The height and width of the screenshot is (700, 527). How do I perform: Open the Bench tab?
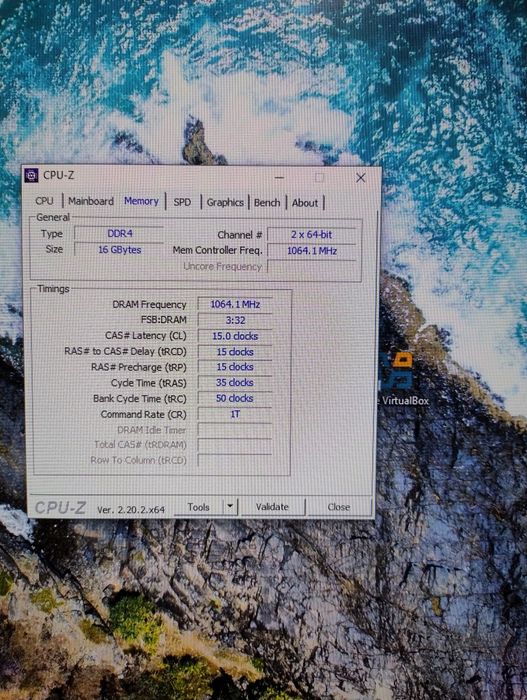(267, 203)
